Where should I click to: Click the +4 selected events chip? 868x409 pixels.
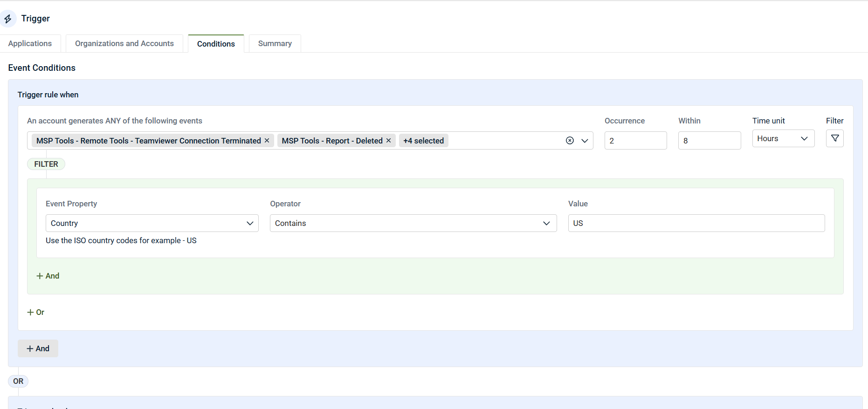[423, 141]
